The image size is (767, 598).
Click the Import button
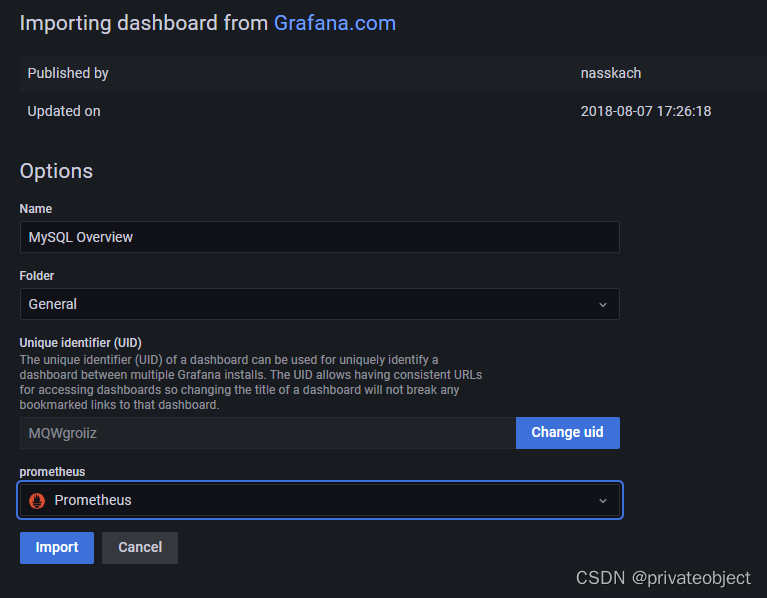[x=57, y=548]
